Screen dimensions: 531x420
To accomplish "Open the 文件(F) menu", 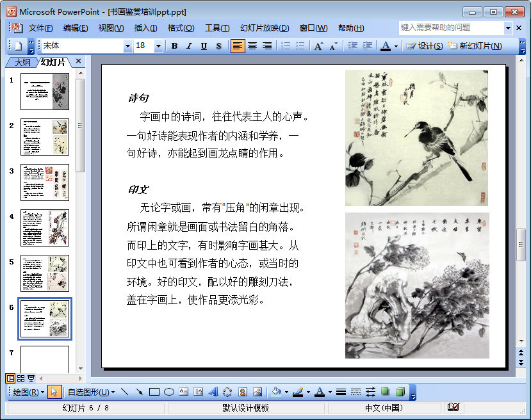I will coord(40,28).
